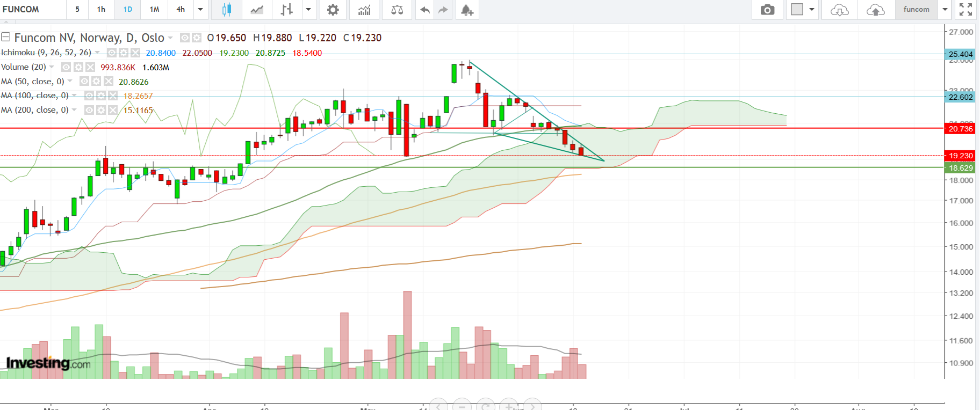Viewport: 980px width, 410px height.
Task: Select the 1M timeframe
Action: pos(155,10)
